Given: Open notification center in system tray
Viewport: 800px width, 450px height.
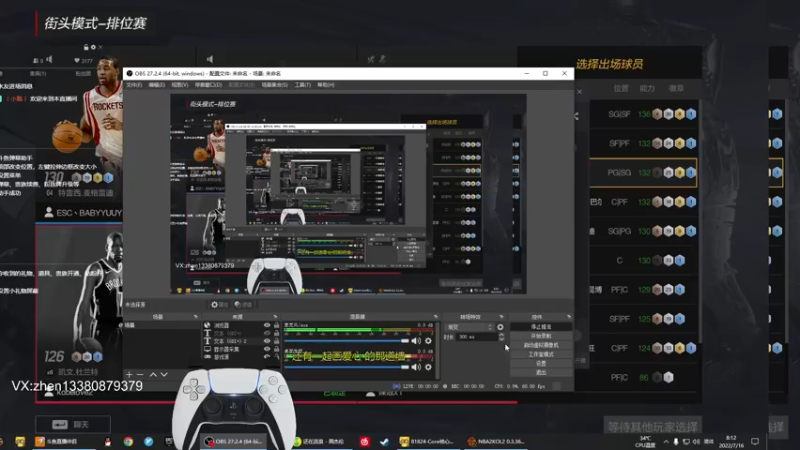Looking at the screenshot, I should tap(755, 441).
